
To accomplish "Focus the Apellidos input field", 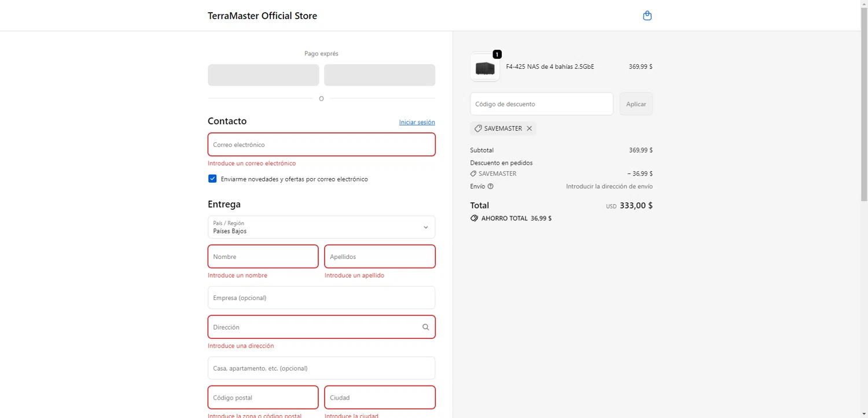I will (x=380, y=257).
